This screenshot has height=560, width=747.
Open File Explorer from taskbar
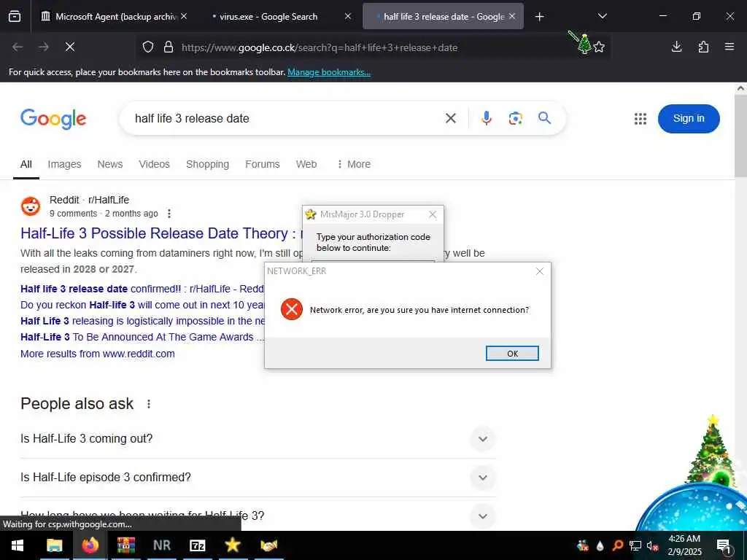pyautogui.click(x=54, y=545)
